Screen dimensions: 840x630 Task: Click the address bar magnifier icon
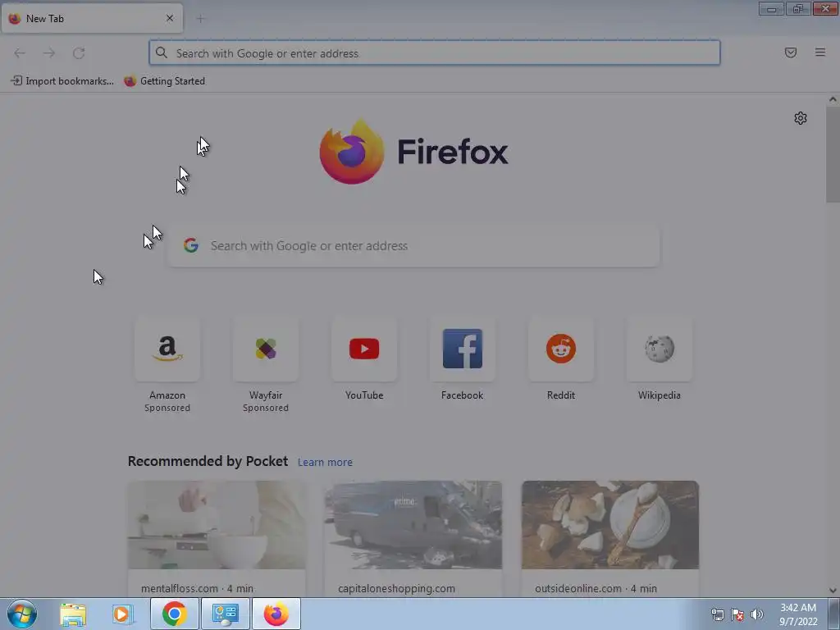(162, 52)
